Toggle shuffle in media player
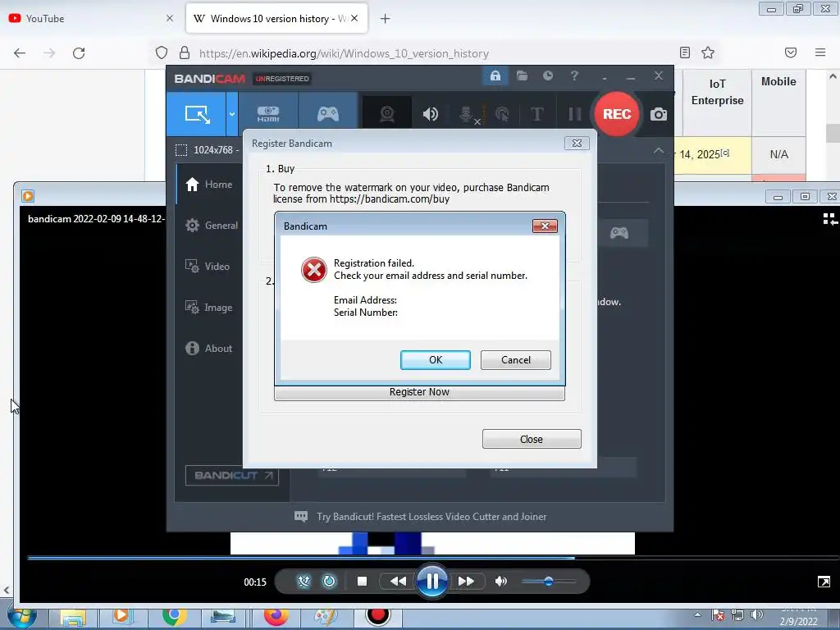Viewport: 840px width, 630px height. (x=304, y=582)
